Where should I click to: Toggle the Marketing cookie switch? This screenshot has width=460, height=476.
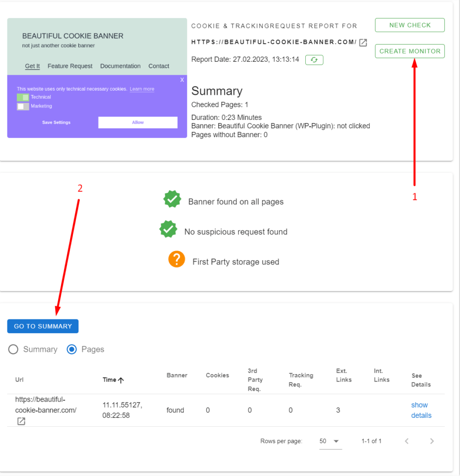(x=23, y=106)
